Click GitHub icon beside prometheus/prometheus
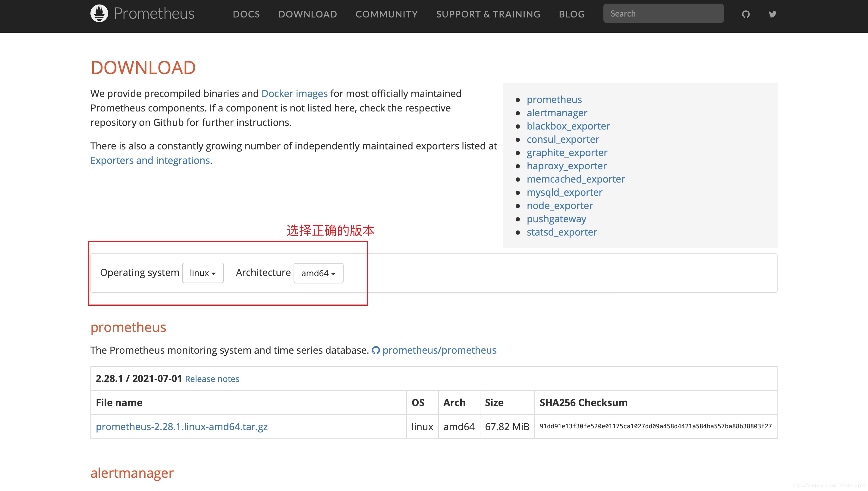The height and width of the screenshot is (491, 868). pyautogui.click(x=376, y=350)
